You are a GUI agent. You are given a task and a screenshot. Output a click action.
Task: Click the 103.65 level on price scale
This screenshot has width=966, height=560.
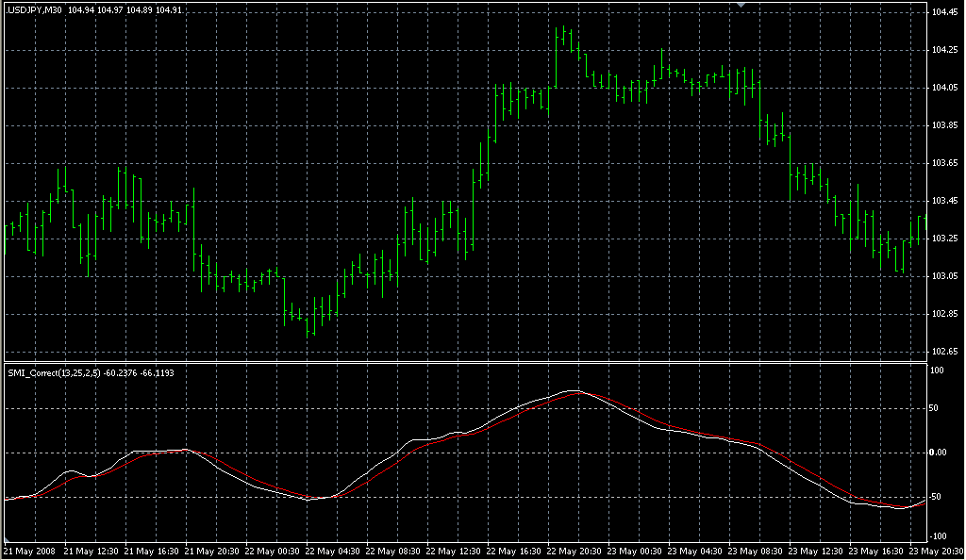[945, 163]
